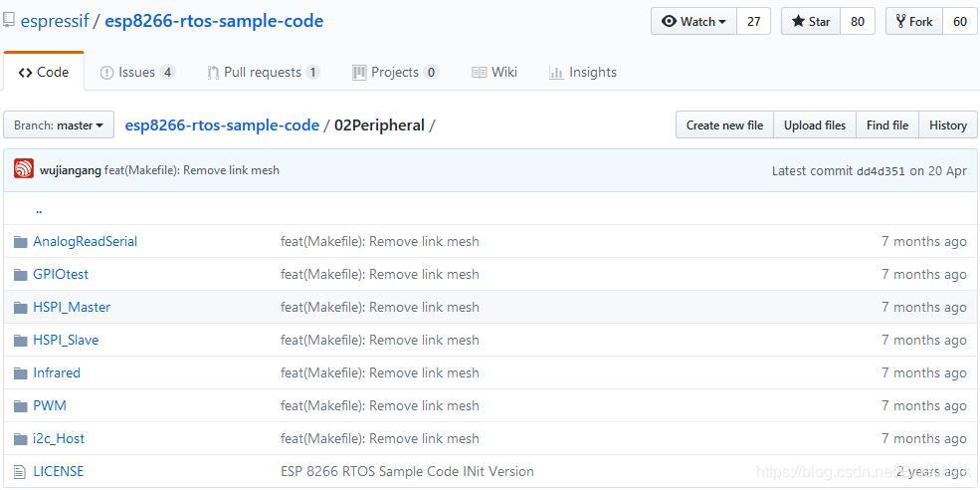
Task: Open the AnalogReadSerial folder
Action: pyautogui.click(x=85, y=242)
